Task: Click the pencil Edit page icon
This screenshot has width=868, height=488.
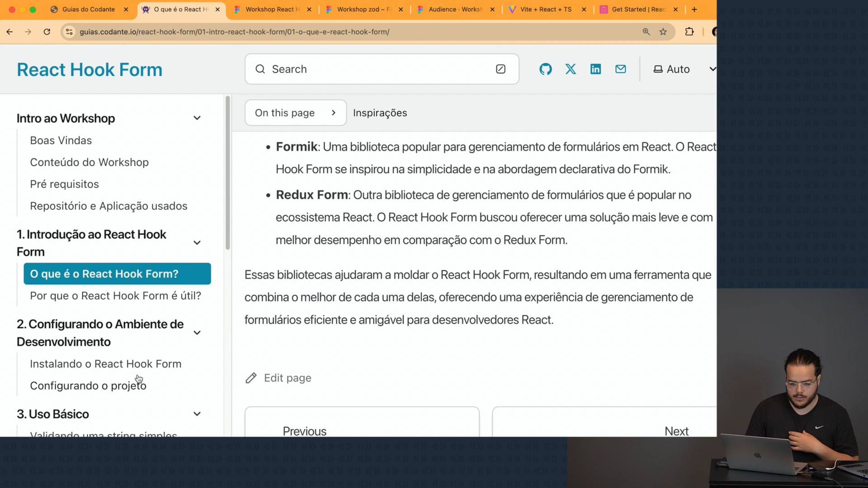Action: [251, 378]
